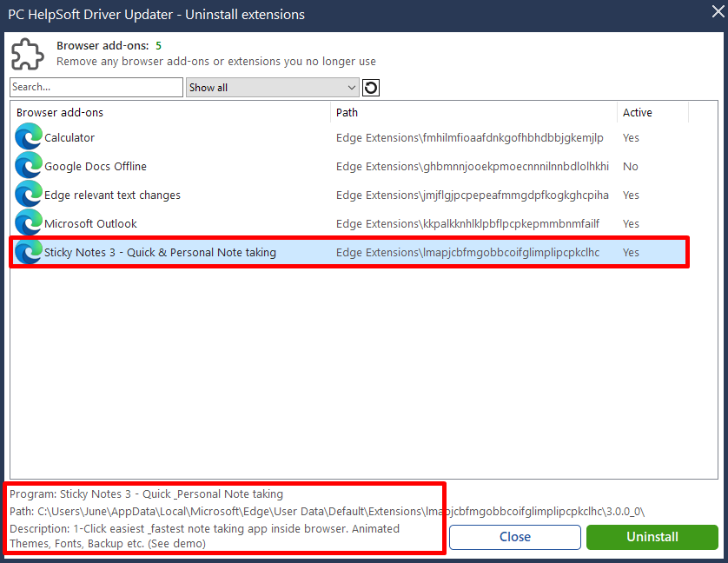Click the Edge icon beside Microsoft Outlook
The height and width of the screenshot is (563, 728).
coord(29,223)
